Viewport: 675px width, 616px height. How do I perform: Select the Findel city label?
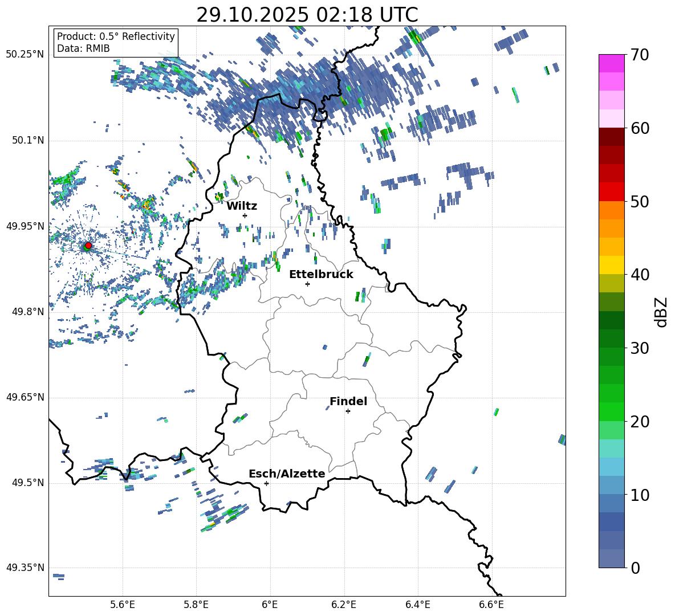point(348,401)
